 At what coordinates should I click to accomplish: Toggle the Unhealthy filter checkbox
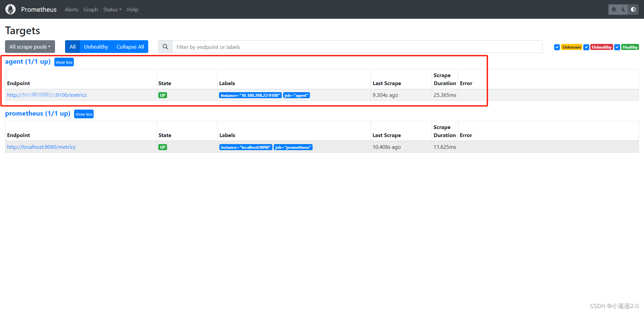[586, 47]
